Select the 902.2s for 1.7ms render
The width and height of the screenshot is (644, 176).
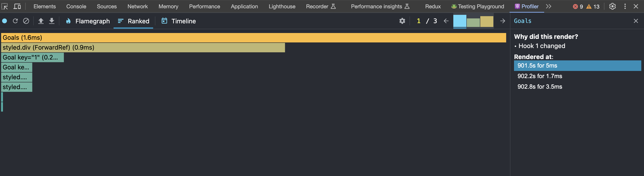tap(540, 76)
